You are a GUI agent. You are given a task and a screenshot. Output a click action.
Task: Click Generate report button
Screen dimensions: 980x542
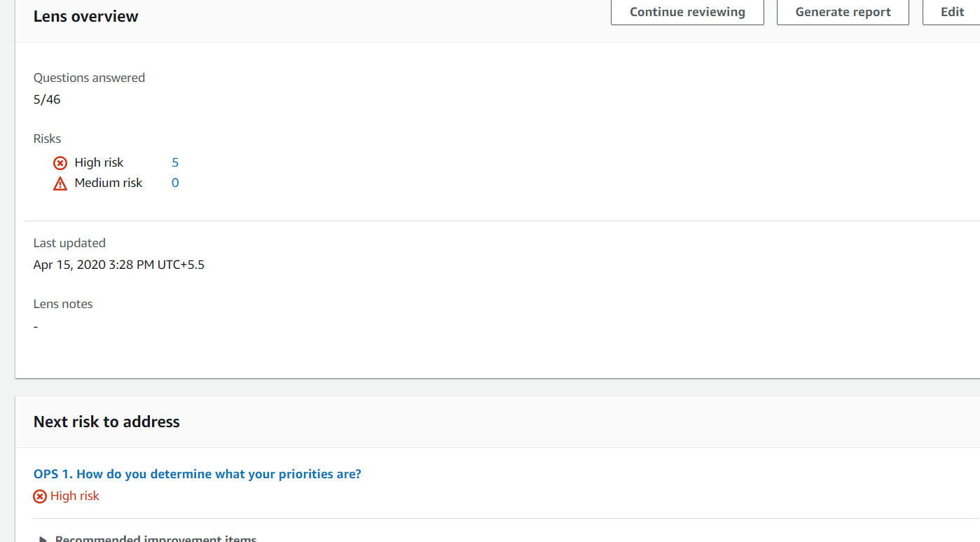pos(843,12)
